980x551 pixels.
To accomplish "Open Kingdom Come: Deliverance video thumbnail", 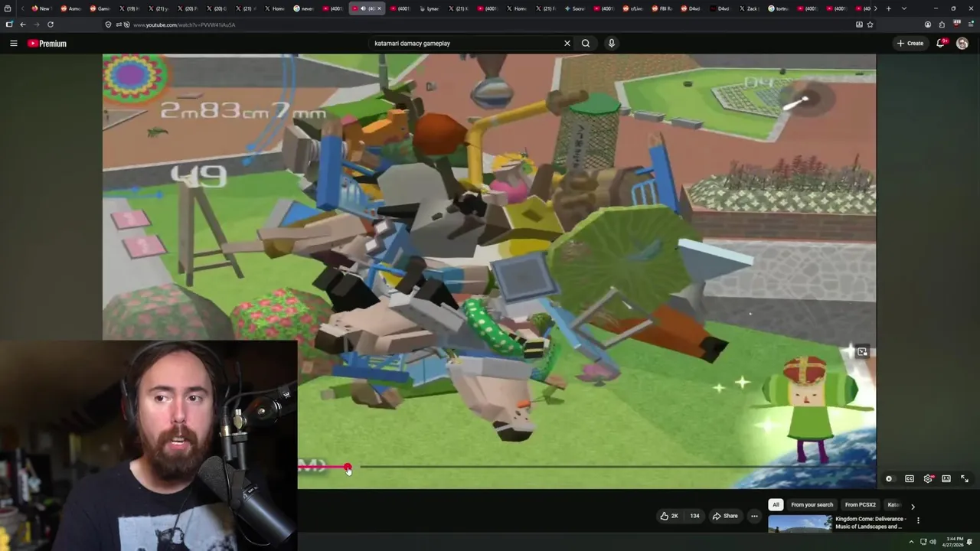I will tap(799, 524).
